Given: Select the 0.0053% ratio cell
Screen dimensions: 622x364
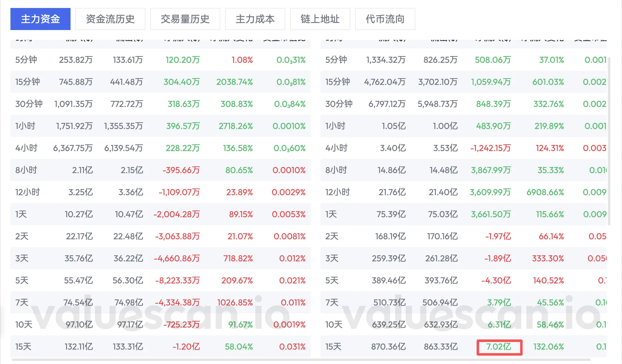Looking at the screenshot, I should click(289, 214).
